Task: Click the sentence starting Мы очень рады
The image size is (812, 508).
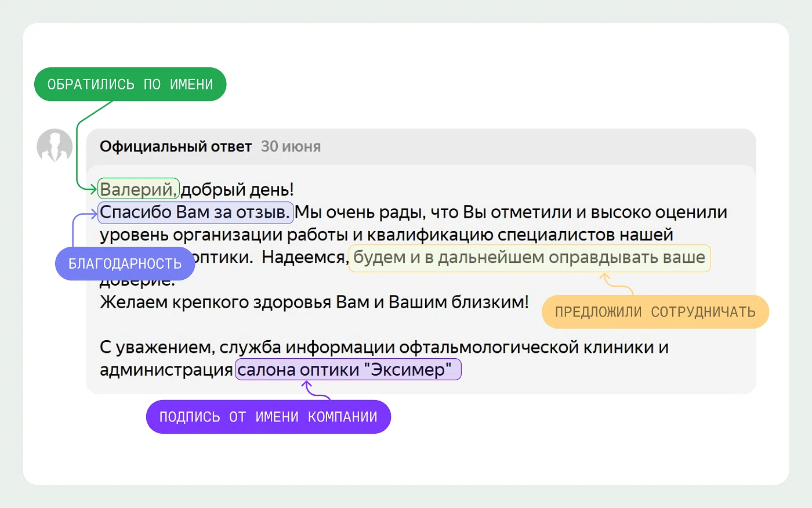Action: point(510,212)
